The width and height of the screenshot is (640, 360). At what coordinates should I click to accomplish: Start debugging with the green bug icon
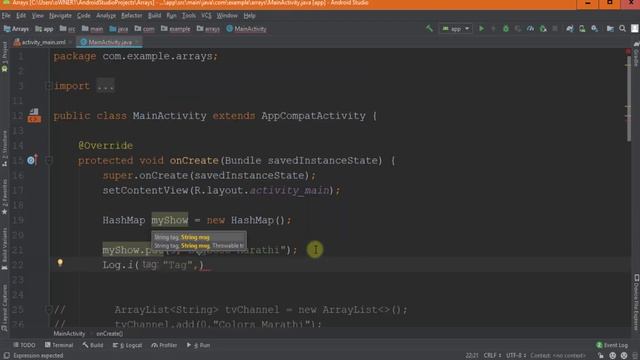click(x=506, y=29)
